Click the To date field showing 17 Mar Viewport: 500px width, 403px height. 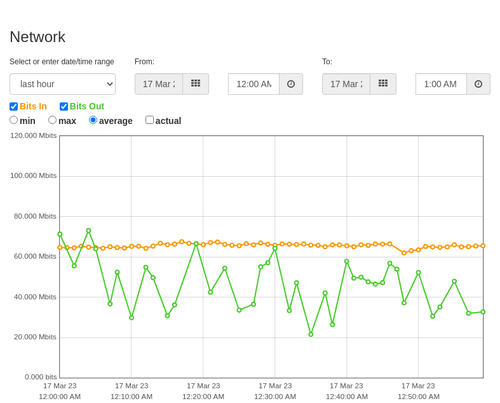pyautogui.click(x=346, y=84)
